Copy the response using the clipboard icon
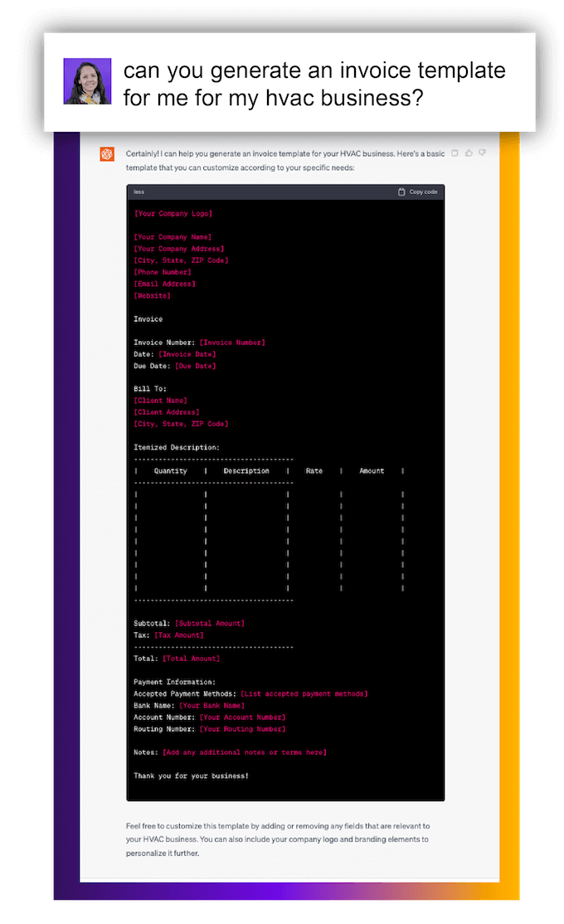Viewport: 564px width, 924px height. 455,153
